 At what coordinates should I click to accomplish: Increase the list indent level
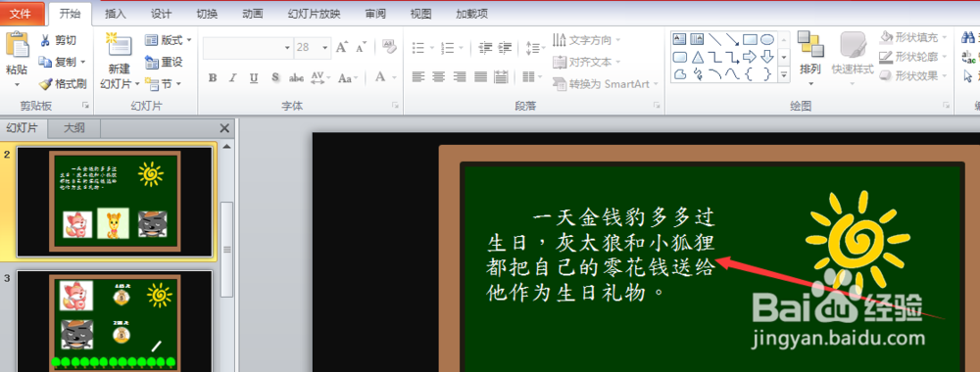pos(505,47)
